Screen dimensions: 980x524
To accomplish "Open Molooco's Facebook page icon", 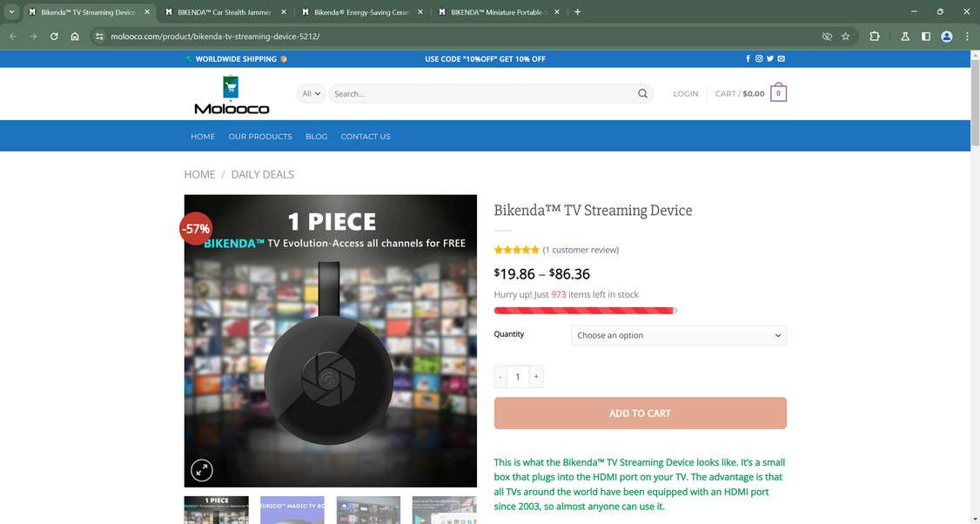I will click(x=748, y=59).
